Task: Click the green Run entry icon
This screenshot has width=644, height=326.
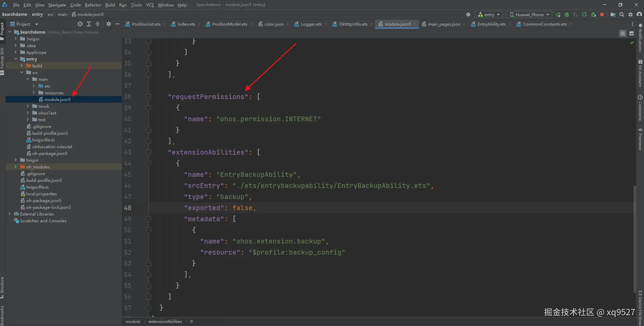Action: (x=558, y=14)
